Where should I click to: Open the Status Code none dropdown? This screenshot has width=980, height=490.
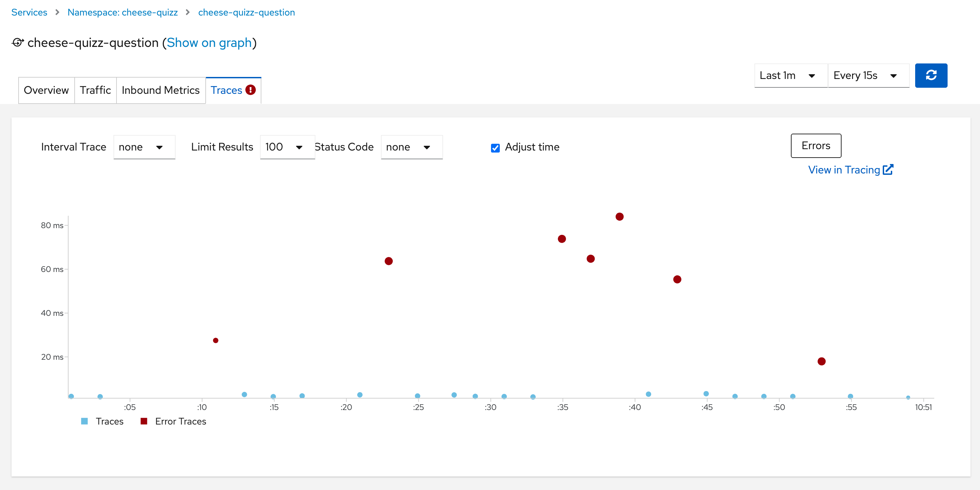411,147
